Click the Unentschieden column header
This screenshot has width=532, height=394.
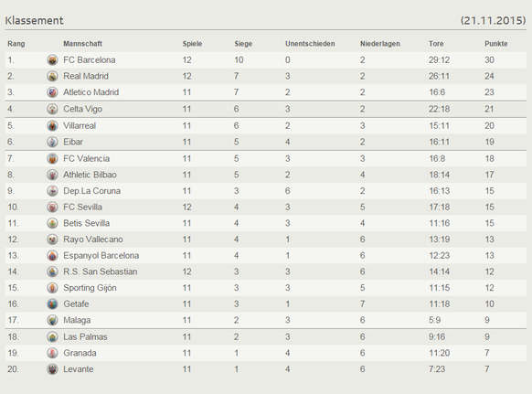coord(310,44)
